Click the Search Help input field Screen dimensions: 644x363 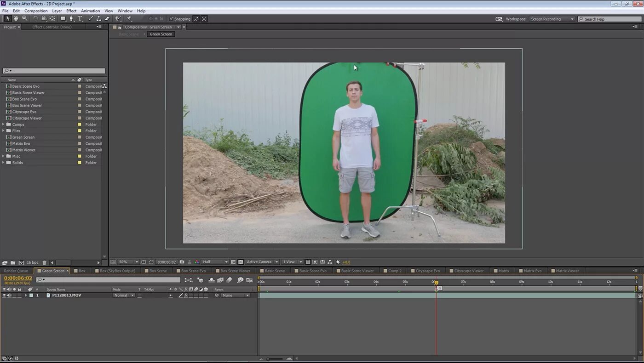(609, 19)
